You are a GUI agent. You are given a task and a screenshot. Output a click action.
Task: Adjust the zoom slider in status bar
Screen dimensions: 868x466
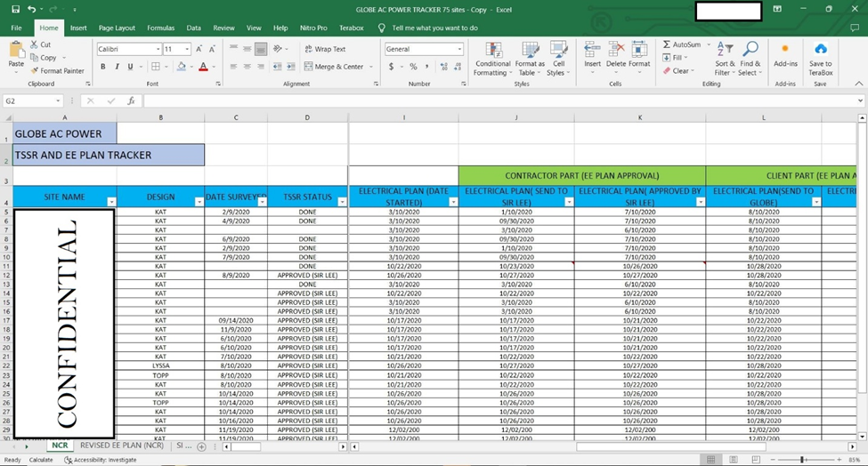point(801,460)
